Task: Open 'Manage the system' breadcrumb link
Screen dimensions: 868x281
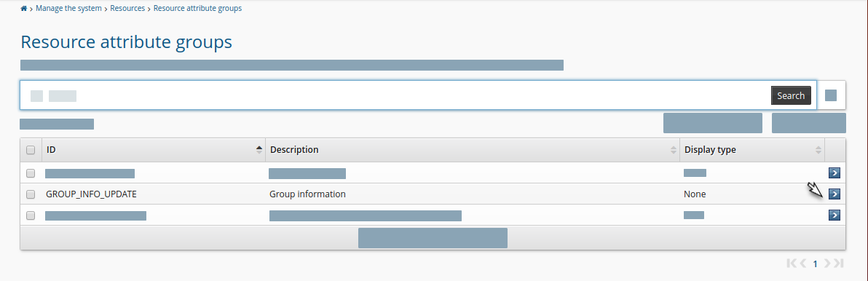Action: [x=68, y=8]
